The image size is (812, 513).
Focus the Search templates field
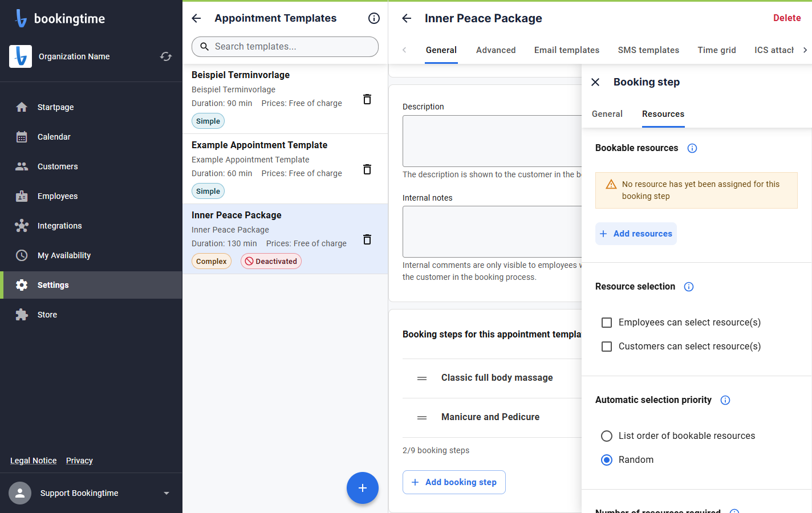(285, 47)
